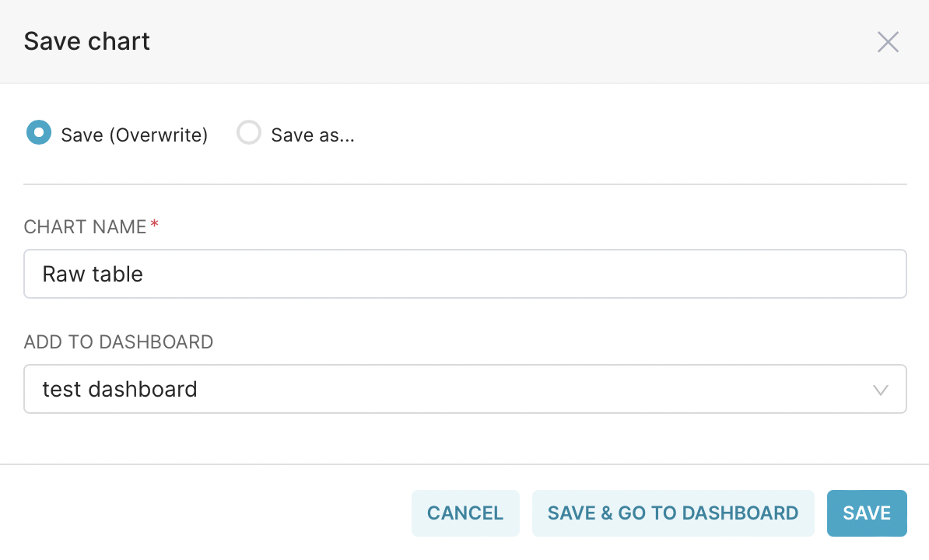Click Save & Go to Dashboard

coord(673,513)
